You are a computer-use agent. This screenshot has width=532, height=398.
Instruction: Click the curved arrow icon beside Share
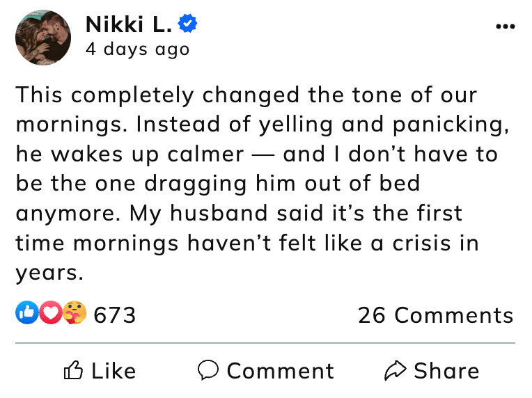pyautogui.click(x=395, y=370)
